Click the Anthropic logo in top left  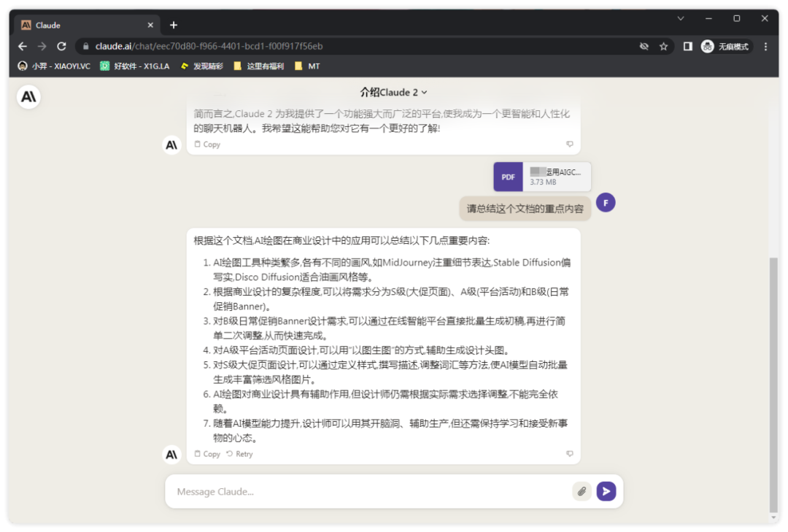click(28, 97)
